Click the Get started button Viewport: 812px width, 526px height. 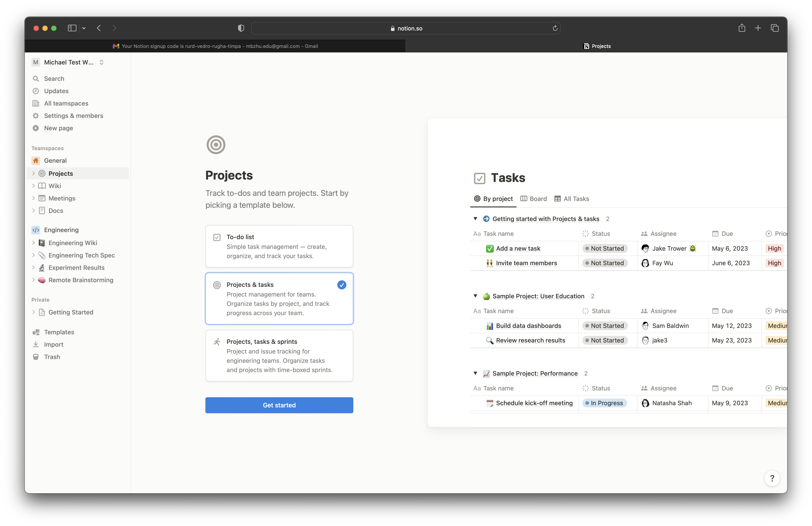[279, 405]
